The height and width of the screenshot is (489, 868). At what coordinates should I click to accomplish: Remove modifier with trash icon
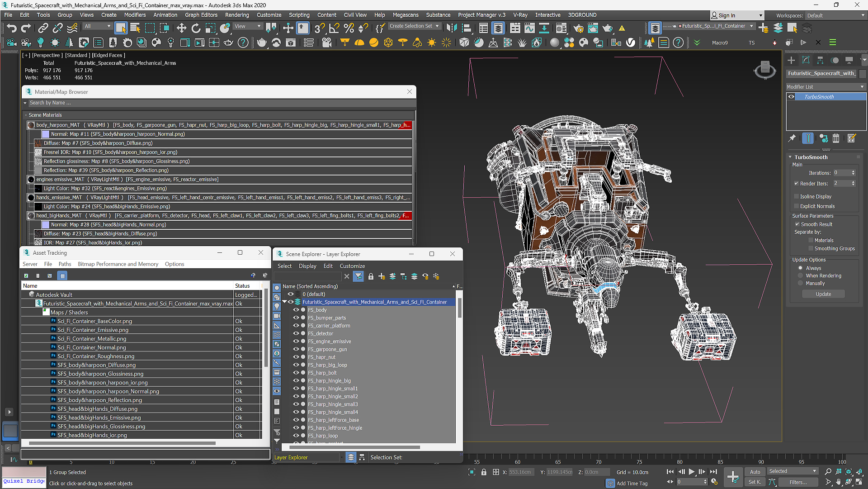click(x=836, y=138)
